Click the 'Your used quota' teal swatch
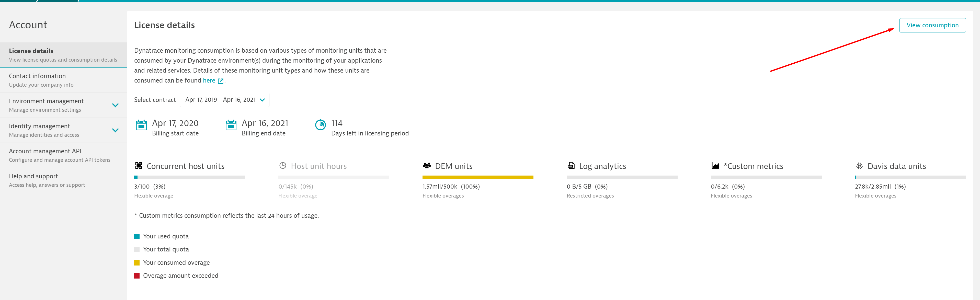Viewport: 980px width, 300px height. 137,237
